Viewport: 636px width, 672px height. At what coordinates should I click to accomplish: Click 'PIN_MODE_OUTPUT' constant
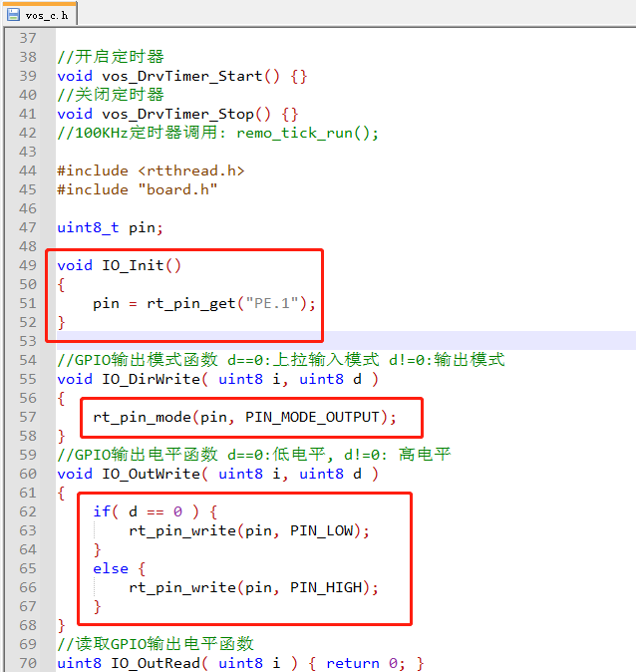[x=312, y=417]
